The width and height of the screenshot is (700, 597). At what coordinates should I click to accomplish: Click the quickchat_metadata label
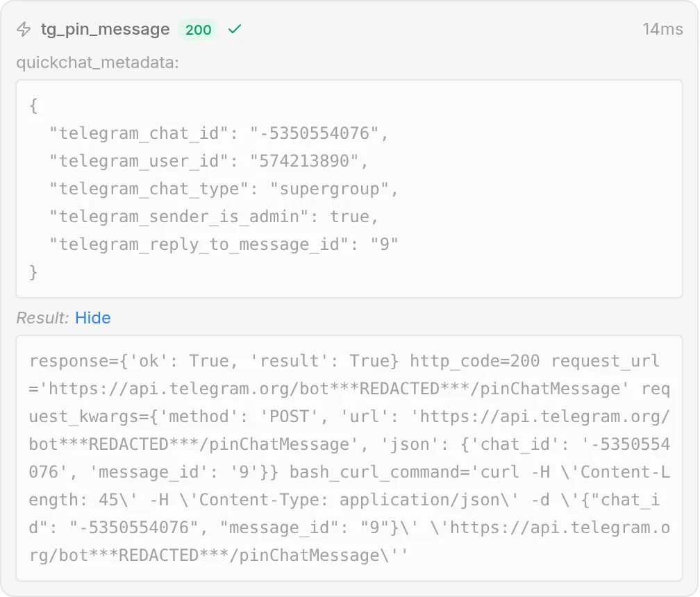pyautogui.click(x=97, y=62)
